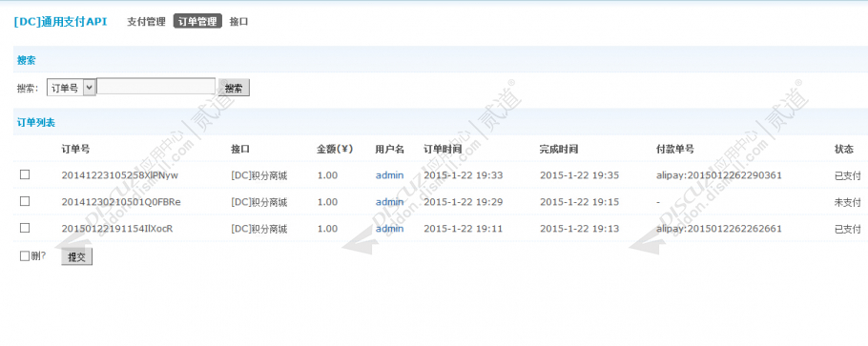Click 已支付 status of first order

(848, 175)
